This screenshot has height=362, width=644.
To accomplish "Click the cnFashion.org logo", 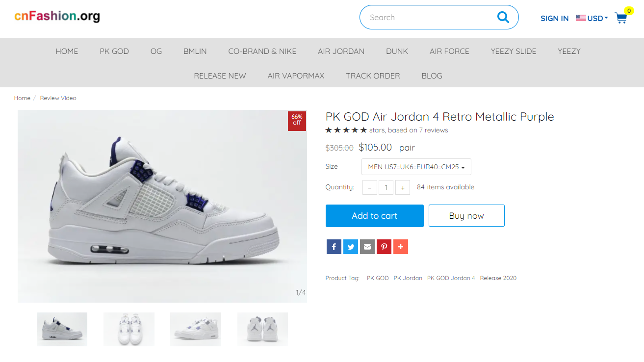I will pyautogui.click(x=57, y=16).
